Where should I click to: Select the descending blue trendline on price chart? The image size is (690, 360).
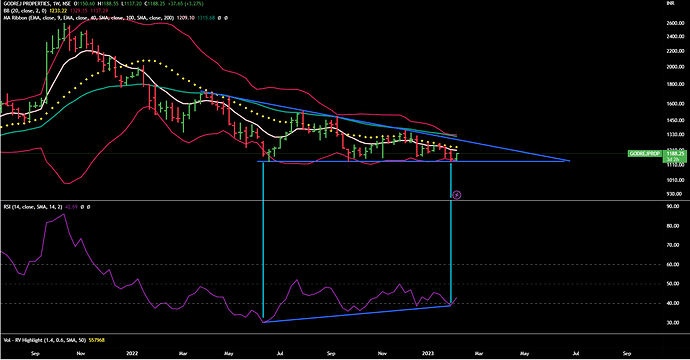coord(385,126)
